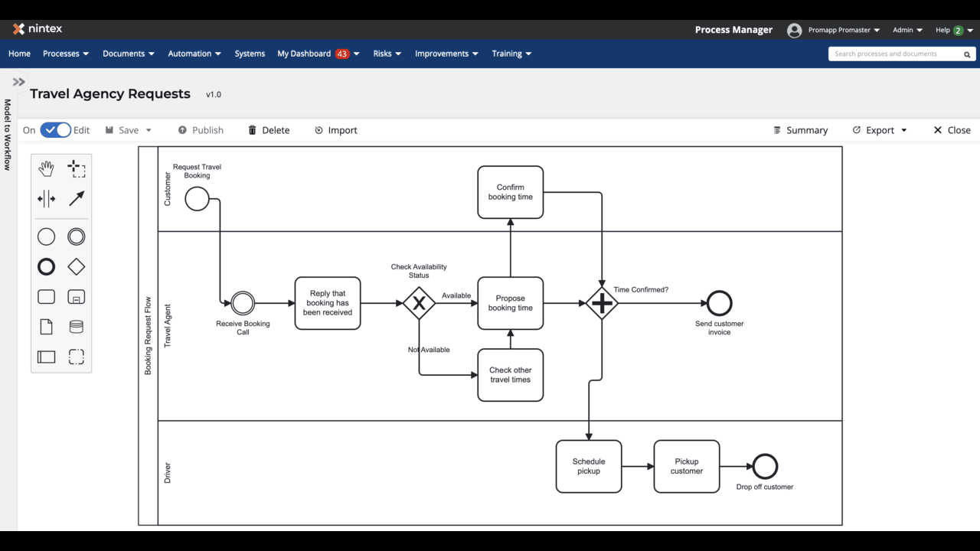Screen dimensions: 980x551
Task: Select the Confirm booking time task
Action: [x=511, y=192]
